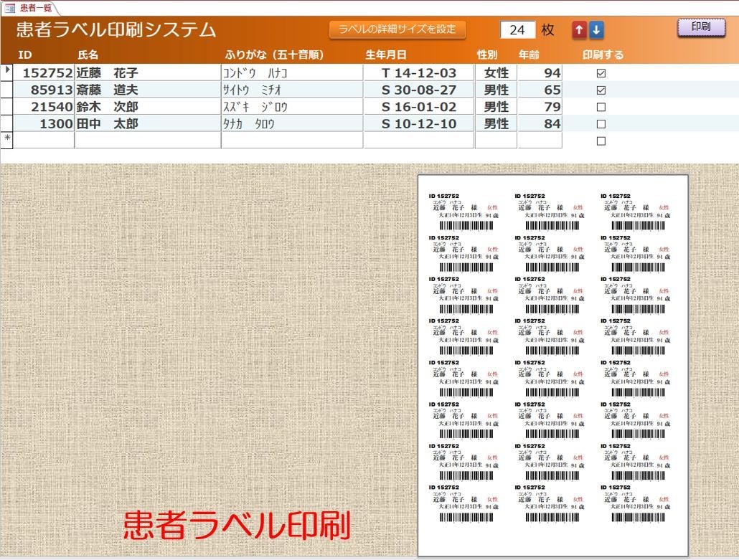Click empty 生年月日 field in new row

point(418,141)
